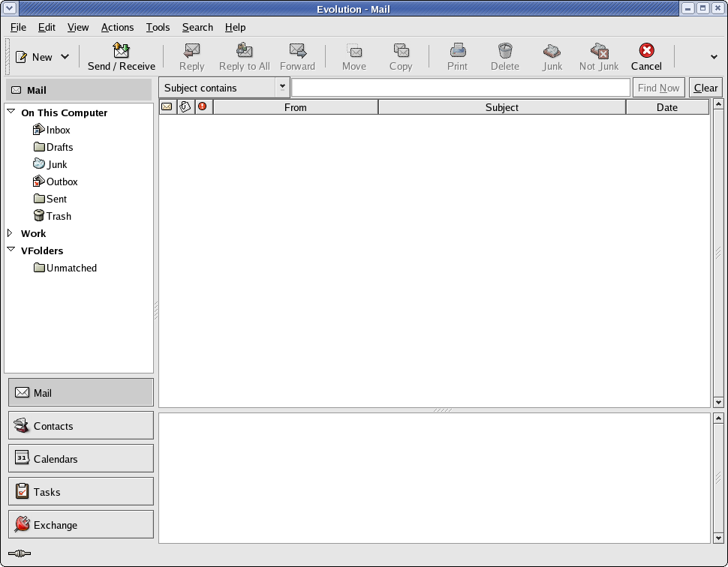Click the online/offline status icon

click(20, 554)
